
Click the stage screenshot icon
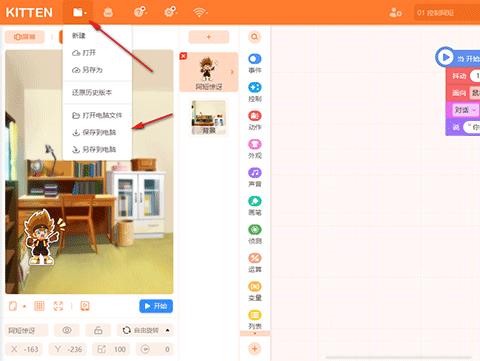pyautogui.click(x=85, y=306)
